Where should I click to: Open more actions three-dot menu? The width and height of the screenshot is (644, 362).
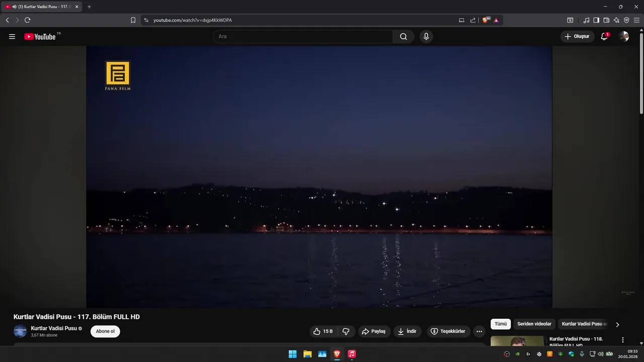[479, 331]
